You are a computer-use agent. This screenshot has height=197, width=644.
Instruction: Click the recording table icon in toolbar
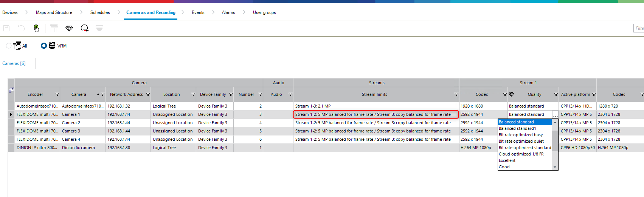54,28
